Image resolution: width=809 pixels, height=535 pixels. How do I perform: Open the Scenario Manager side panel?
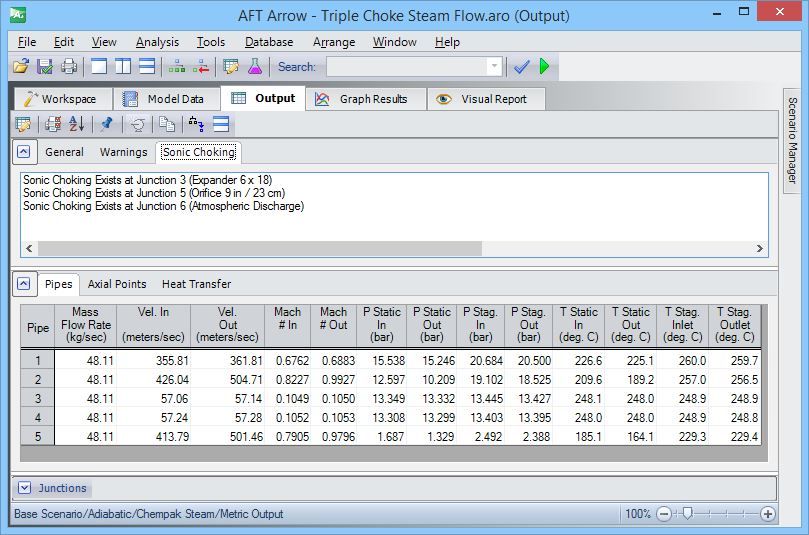(x=792, y=140)
